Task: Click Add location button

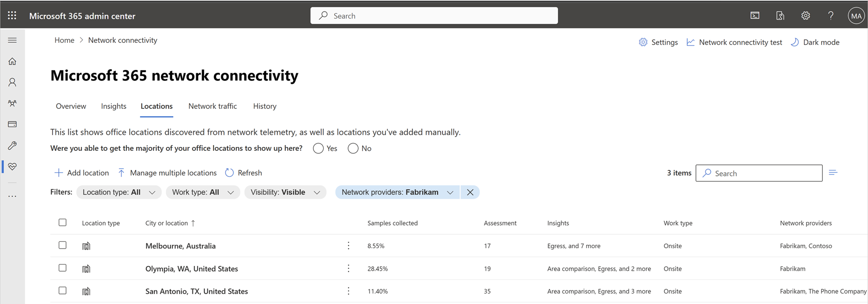Action: coord(81,172)
